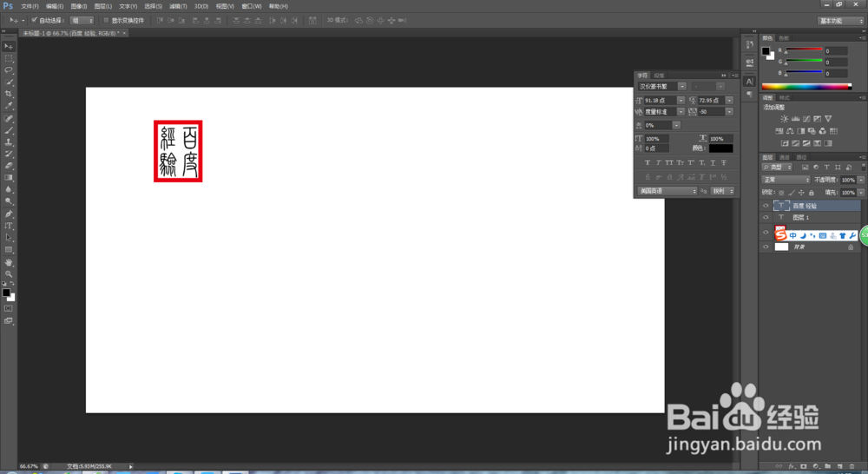Click the Sogou input method S icon
868x474 pixels.
780,234
